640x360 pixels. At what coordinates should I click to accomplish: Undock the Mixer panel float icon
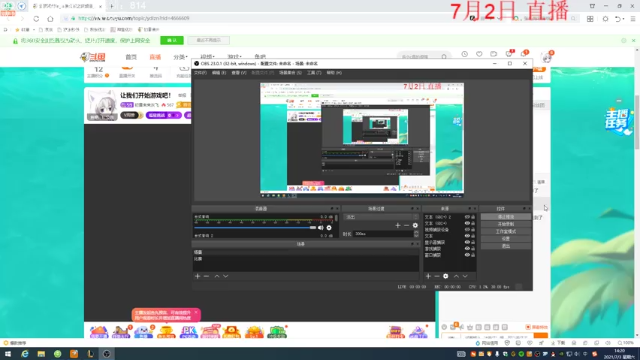point(332,209)
